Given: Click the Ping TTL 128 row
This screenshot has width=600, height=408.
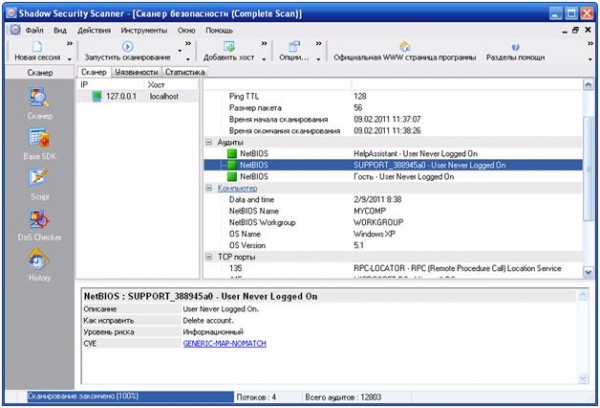Looking at the screenshot, I should tap(393, 96).
